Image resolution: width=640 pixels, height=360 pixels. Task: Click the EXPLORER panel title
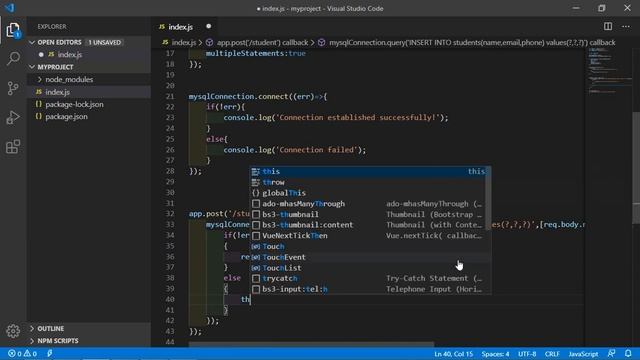point(52,27)
